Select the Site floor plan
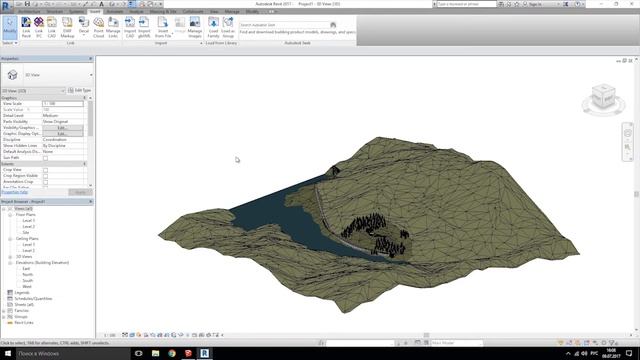Viewport: 640px width, 360px height. pyautogui.click(x=26, y=233)
